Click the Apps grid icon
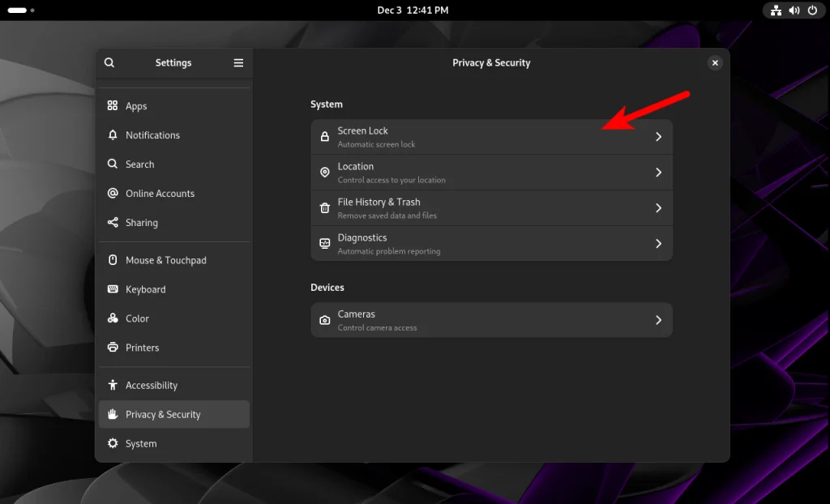This screenshot has height=504, width=830. point(112,105)
